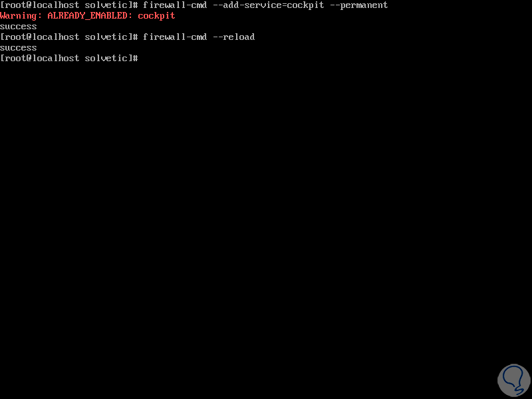Screen dimensions: 532x399
Task: Click firewall-cmd in the reload command line
Action: click(175, 37)
